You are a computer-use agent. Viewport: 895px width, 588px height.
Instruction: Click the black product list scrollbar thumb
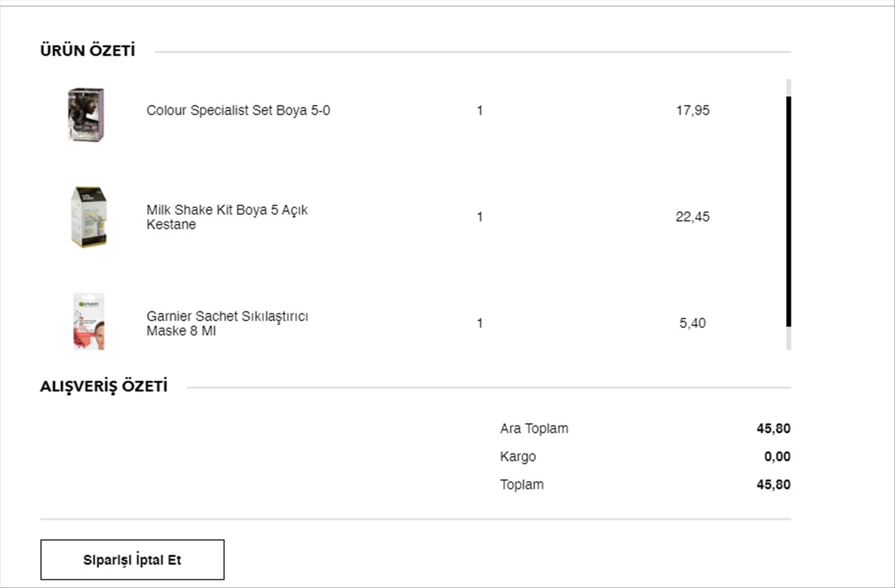tap(789, 212)
